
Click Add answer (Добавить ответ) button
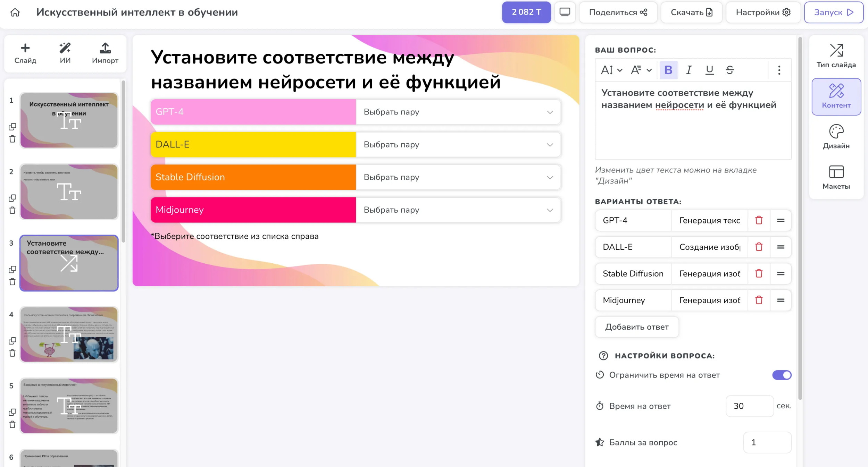[x=636, y=327]
